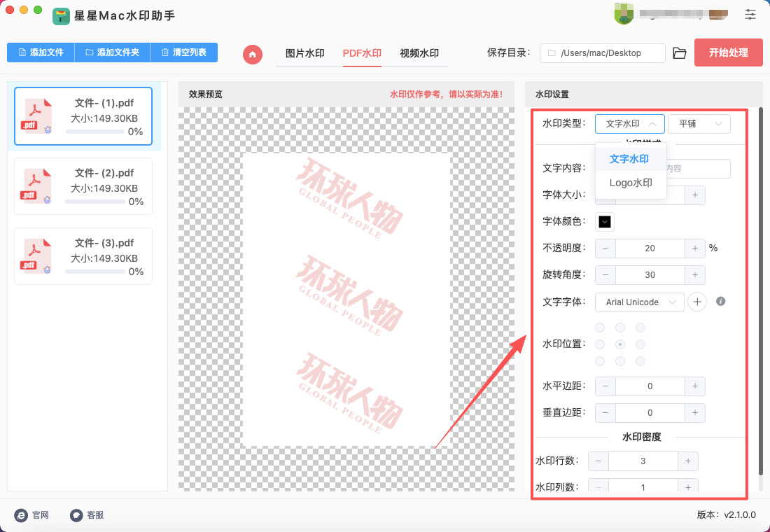Increase 字体大小 with plus button
Viewport: 770px width, 532px height.
coord(695,195)
